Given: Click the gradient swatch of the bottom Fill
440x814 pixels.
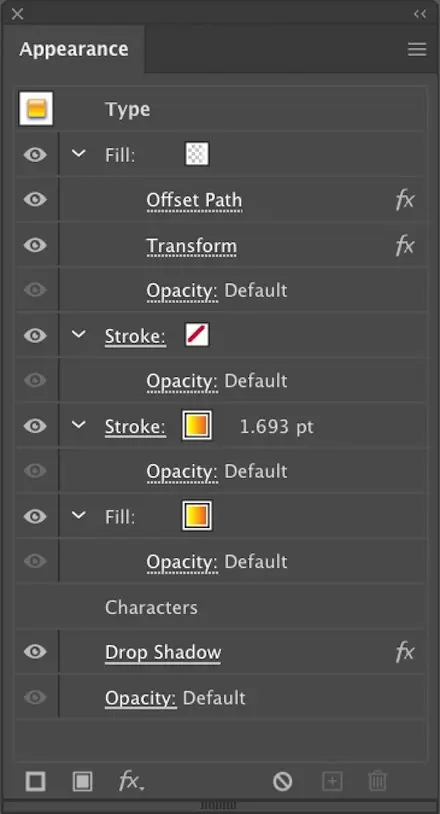Looking at the screenshot, I should coord(197,516).
